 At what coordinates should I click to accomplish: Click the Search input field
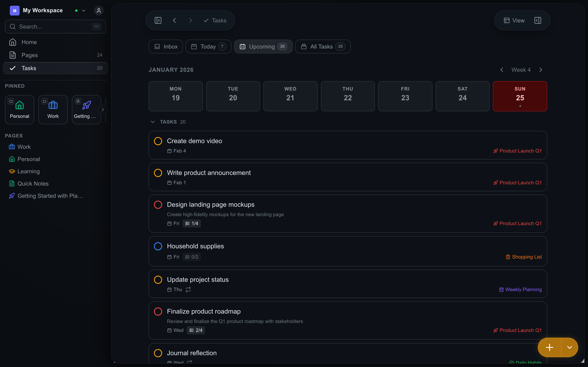pos(55,27)
